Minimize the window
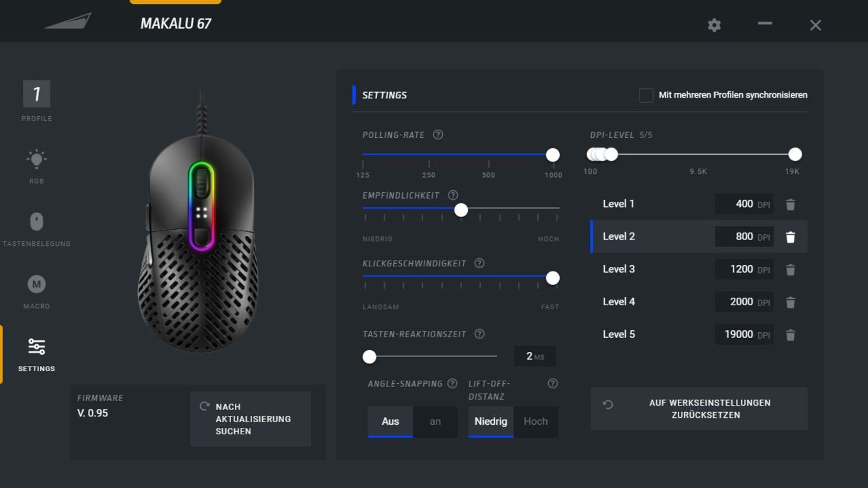This screenshot has height=488, width=868. click(765, 24)
